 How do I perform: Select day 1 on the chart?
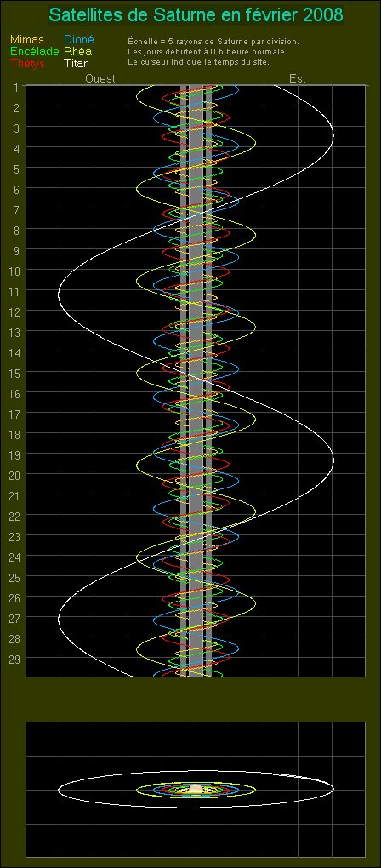coord(16,87)
